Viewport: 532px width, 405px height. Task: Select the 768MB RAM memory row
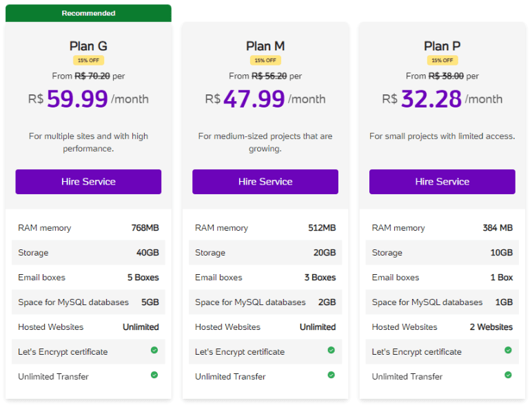pyautogui.click(x=88, y=228)
